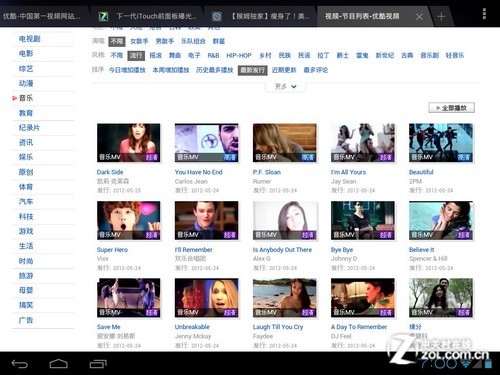The height and width of the screenshot is (375, 500).
Task: Select the 摇滚 style filter
Action: pyautogui.click(x=156, y=56)
